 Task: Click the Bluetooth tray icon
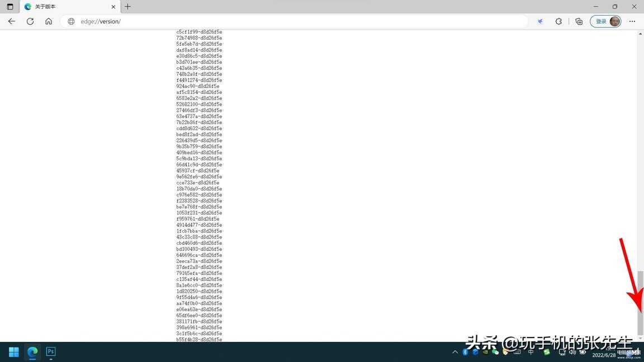465,352
